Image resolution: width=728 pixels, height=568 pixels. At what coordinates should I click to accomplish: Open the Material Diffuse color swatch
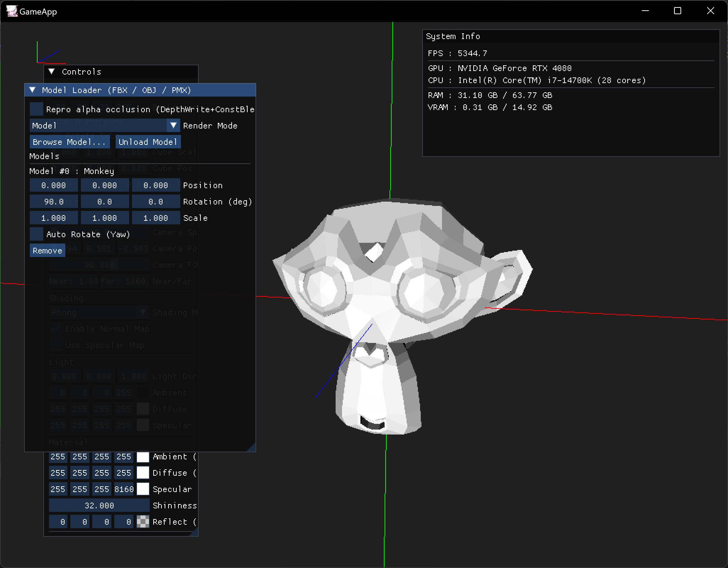click(x=143, y=473)
